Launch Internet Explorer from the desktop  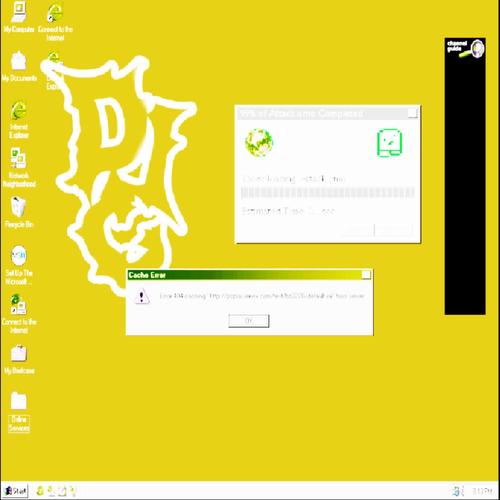[x=19, y=119]
